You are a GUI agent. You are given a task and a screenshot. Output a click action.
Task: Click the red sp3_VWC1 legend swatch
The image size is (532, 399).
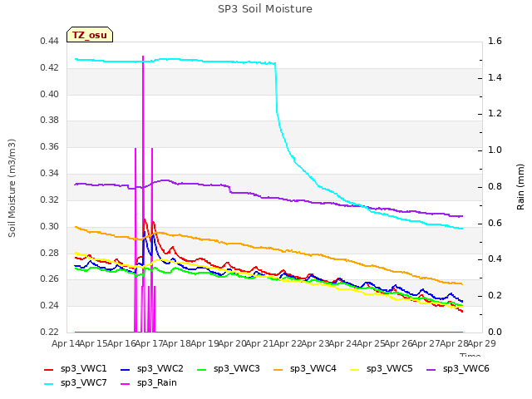coord(49,370)
